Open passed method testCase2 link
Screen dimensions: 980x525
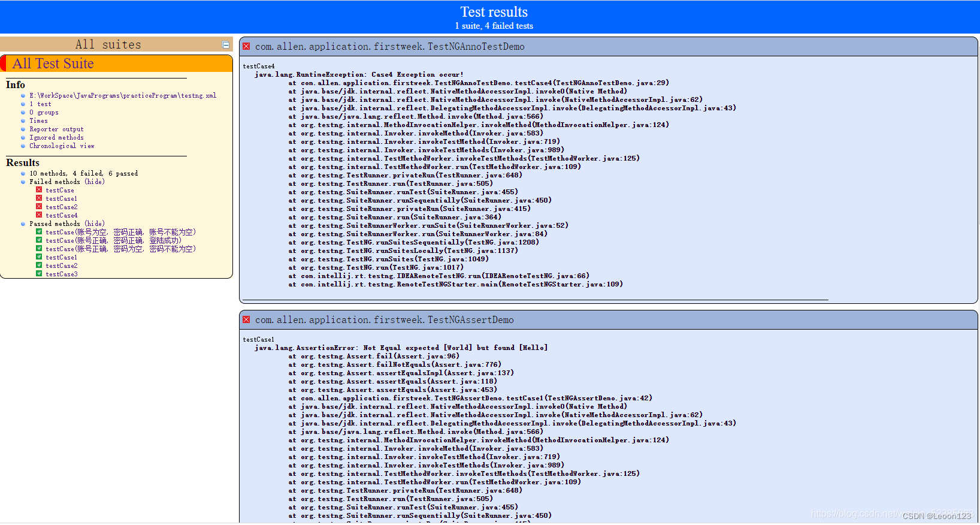click(61, 265)
